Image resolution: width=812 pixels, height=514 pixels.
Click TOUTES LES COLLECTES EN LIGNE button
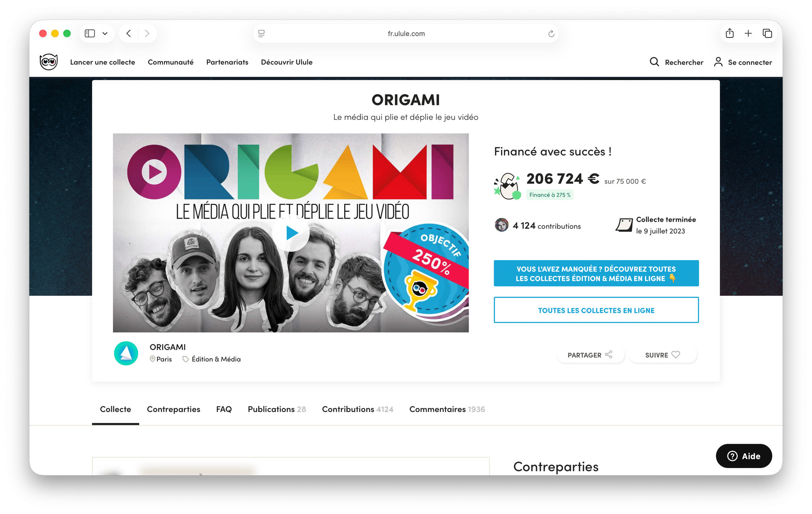(596, 310)
